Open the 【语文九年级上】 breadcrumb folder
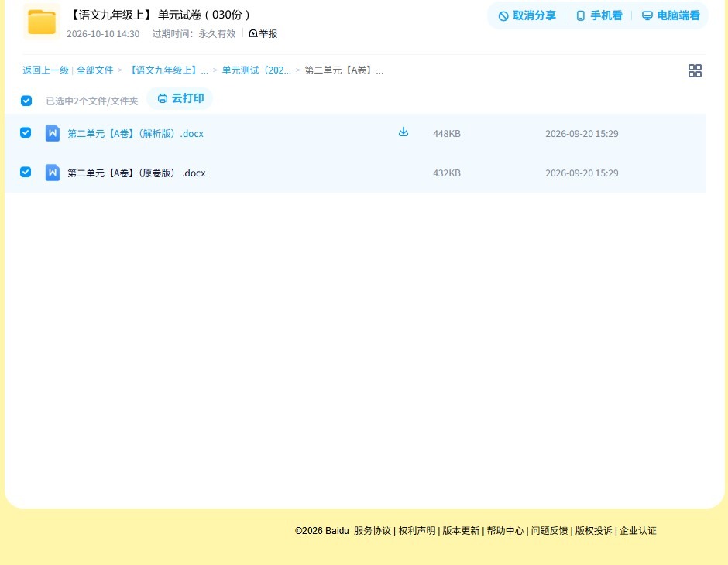 coord(167,70)
